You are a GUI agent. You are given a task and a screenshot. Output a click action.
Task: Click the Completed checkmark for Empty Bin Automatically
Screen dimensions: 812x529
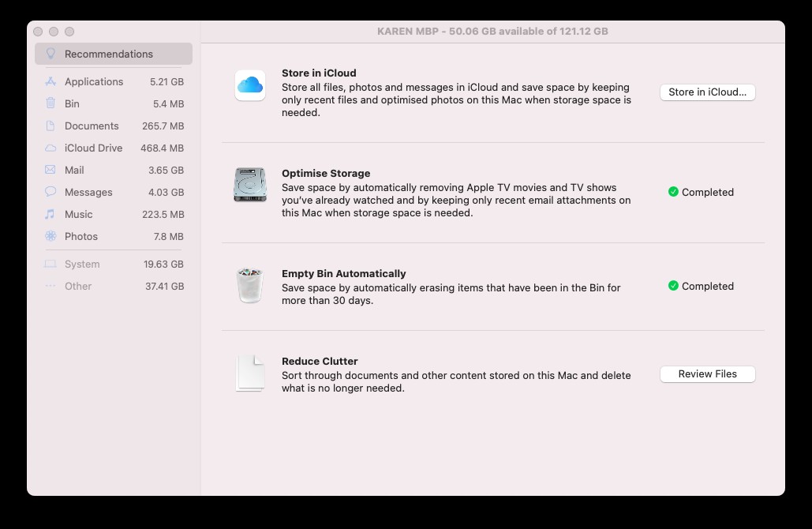pyautogui.click(x=673, y=286)
